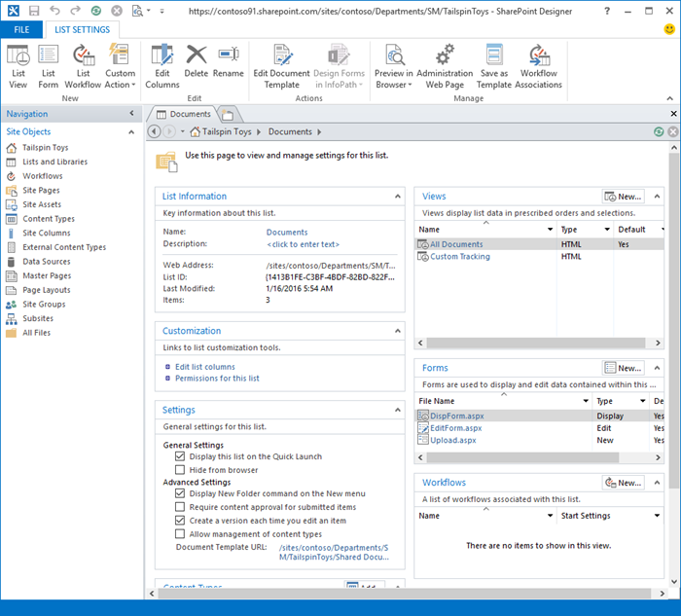Open Site Groups in navigation pane
This screenshot has height=616, width=681.
pyautogui.click(x=44, y=304)
